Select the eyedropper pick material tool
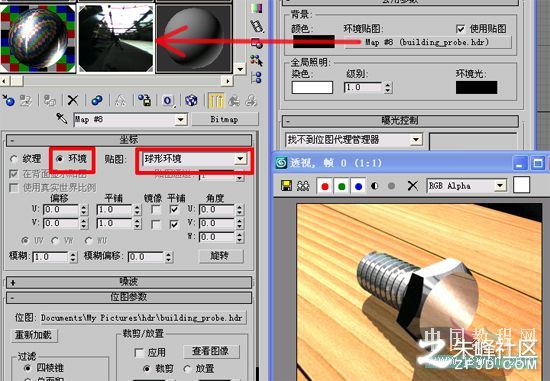The image size is (550, 381). [x=62, y=119]
